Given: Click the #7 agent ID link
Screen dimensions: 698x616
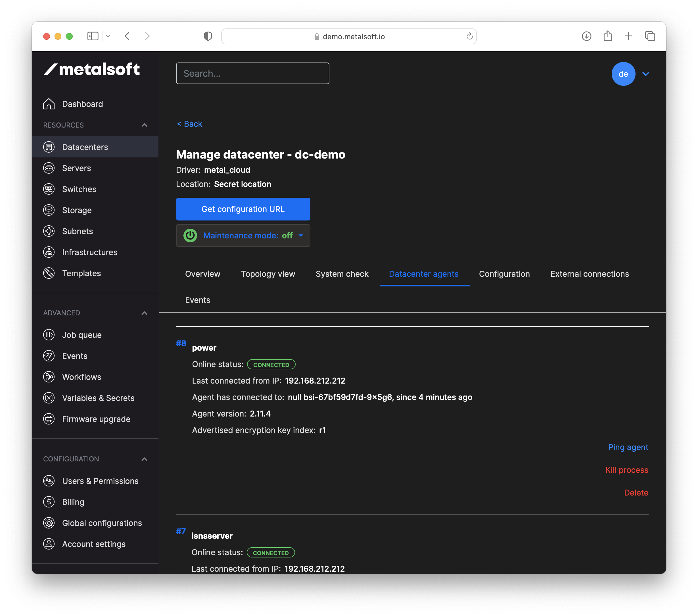Looking at the screenshot, I should [181, 531].
